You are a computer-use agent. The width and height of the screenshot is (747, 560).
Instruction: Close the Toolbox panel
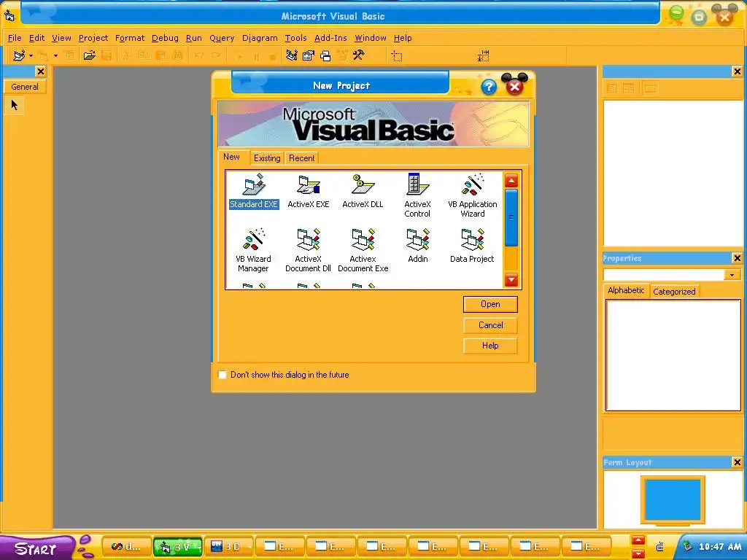click(x=41, y=71)
